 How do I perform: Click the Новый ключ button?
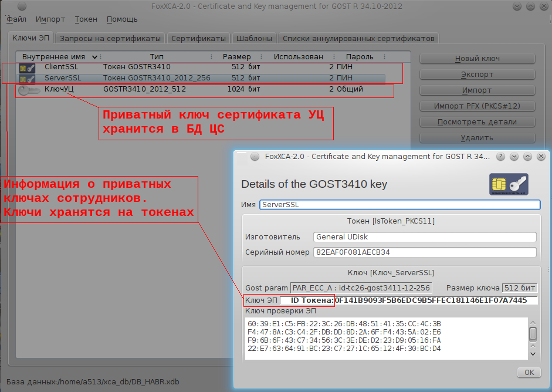point(478,59)
